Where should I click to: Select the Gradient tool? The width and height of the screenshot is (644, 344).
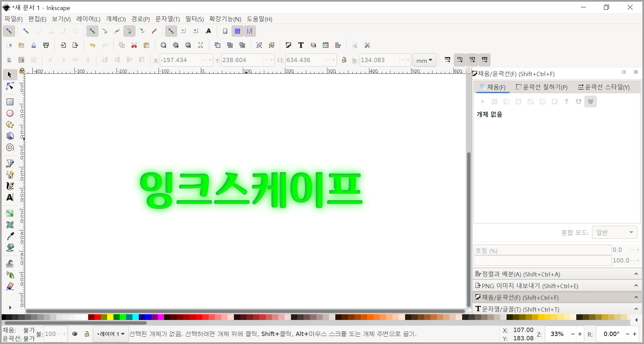[x=10, y=213]
